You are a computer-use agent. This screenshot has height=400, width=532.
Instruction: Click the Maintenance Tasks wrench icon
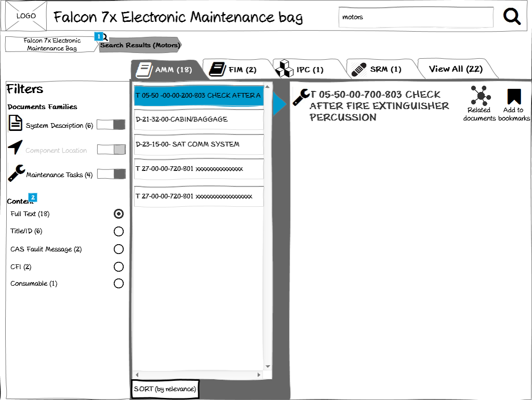pos(16,173)
